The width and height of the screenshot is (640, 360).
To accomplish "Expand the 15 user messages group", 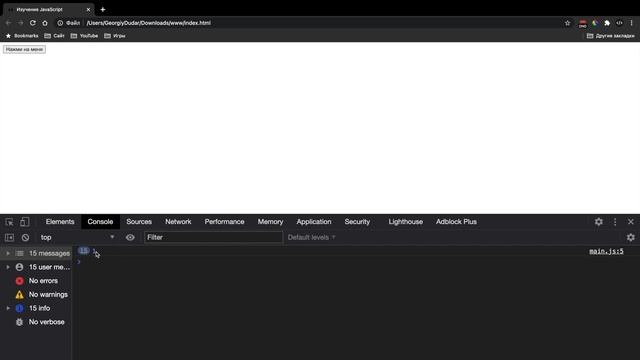I will coord(8,267).
